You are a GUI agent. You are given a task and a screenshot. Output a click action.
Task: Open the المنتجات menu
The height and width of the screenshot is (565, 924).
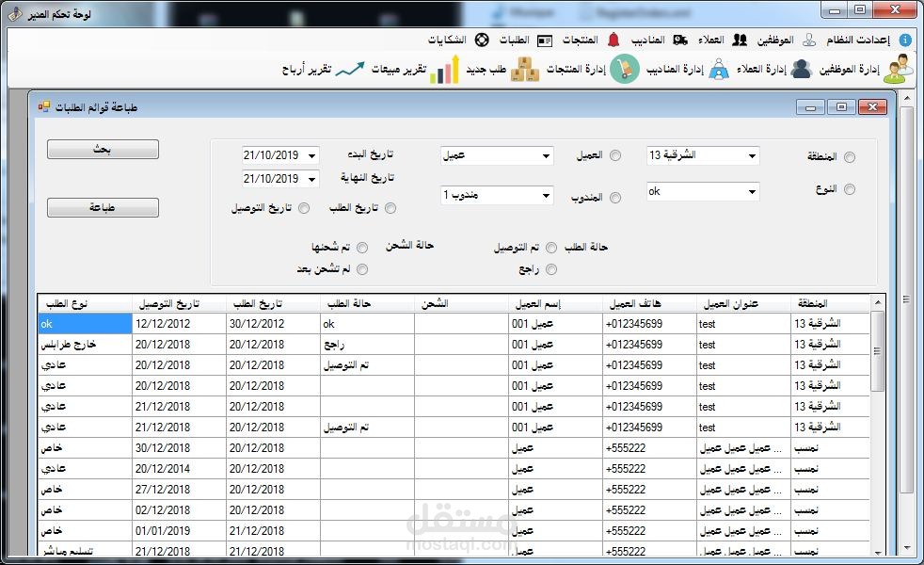(x=580, y=40)
